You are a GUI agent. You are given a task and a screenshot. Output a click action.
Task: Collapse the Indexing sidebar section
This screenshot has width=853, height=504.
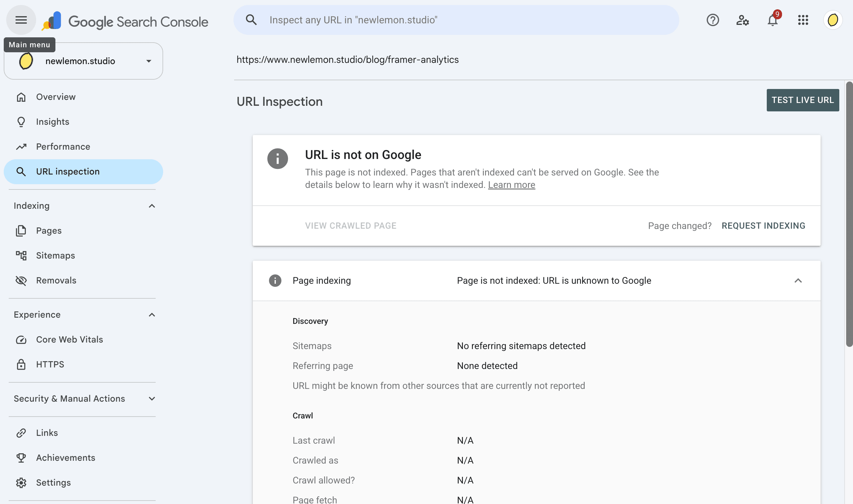coord(152,206)
